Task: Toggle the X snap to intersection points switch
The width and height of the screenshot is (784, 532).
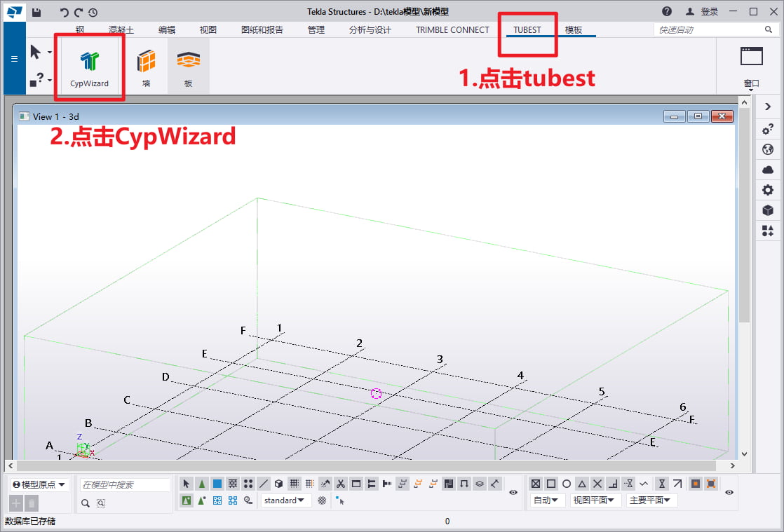Action: click(597, 484)
